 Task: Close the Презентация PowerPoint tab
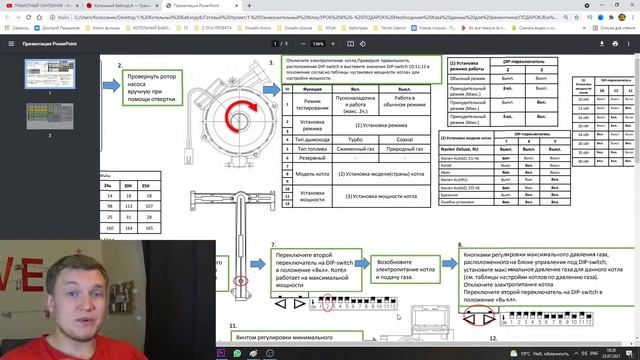(236, 6)
